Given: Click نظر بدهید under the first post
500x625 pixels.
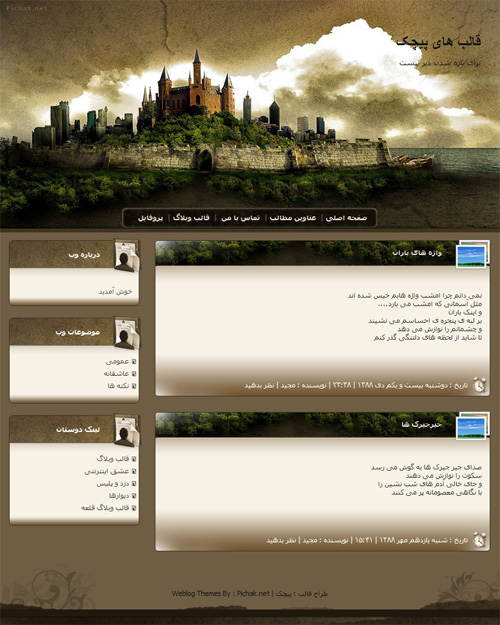Looking at the screenshot, I should 259,385.
